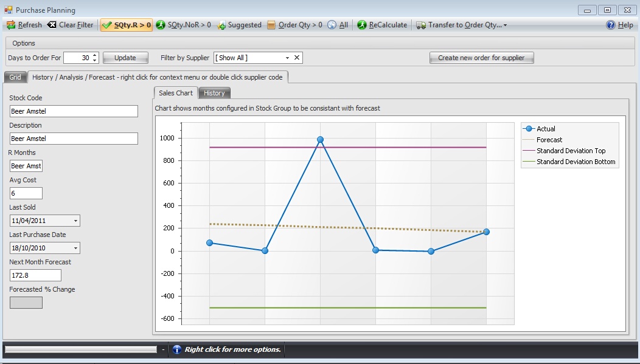This screenshot has height=364, width=640.
Task: Expand the Last Purchase Date dropdown
Action: (x=77, y=247)
